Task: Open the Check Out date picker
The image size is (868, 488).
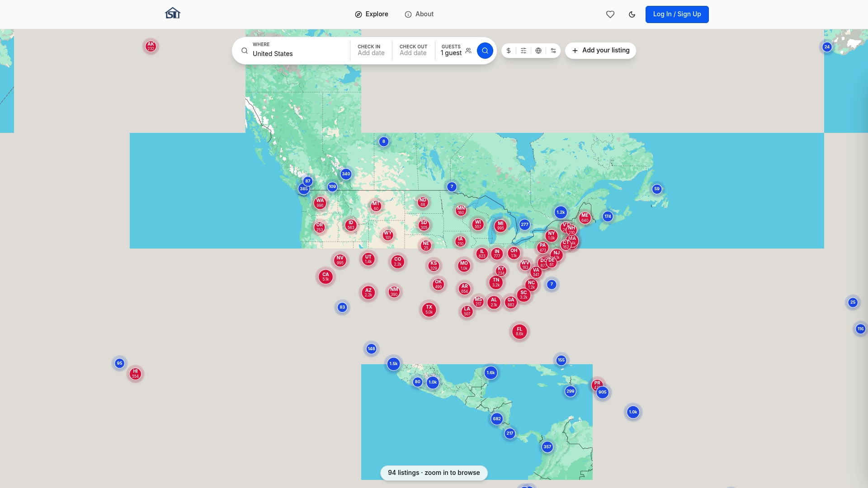Action: 413,51
